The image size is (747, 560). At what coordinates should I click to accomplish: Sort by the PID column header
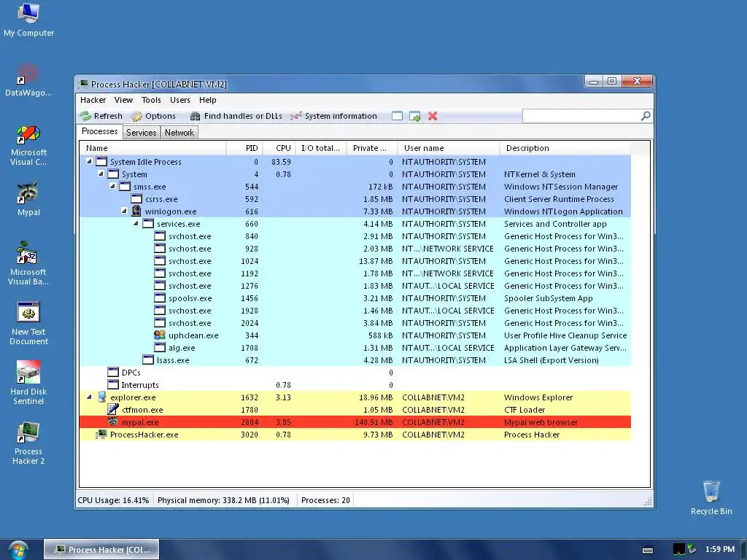(244, 148)
